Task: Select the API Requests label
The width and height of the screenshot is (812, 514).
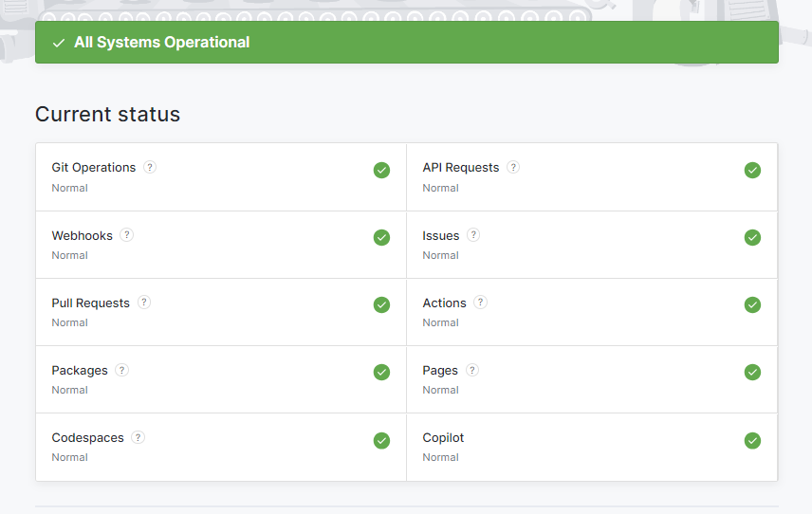Action: (461, 167)
